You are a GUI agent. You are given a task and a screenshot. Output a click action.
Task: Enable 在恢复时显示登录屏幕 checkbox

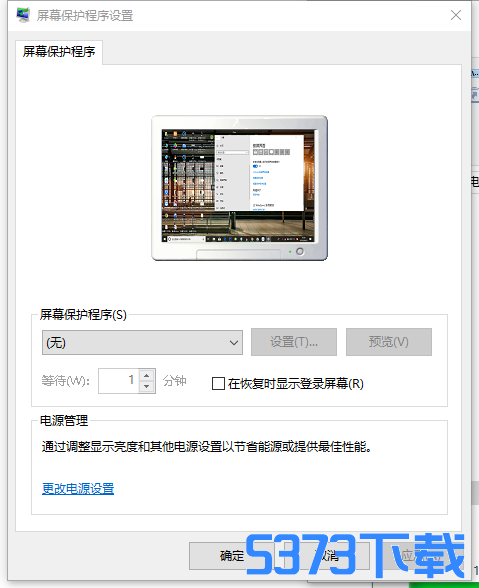pos(218,384)
